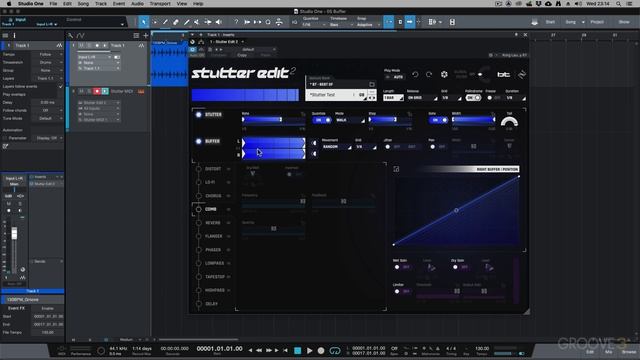Select the TAPESTOP effect module
The width and height of the screenshot is (640, 360).
(x=215, y=277)
